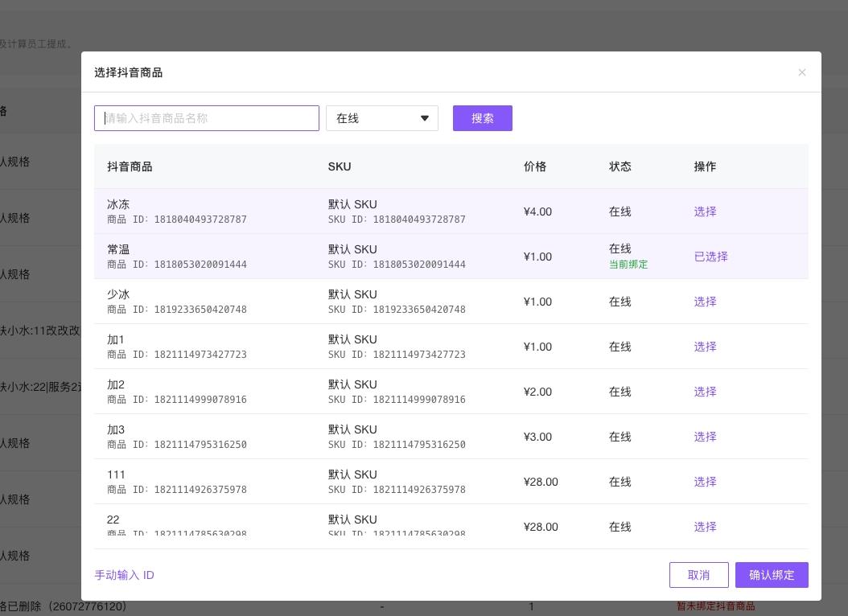Select product 111 priced ¥28.00
The width and height of the screenshot is (848, 616).
[706, 482]
